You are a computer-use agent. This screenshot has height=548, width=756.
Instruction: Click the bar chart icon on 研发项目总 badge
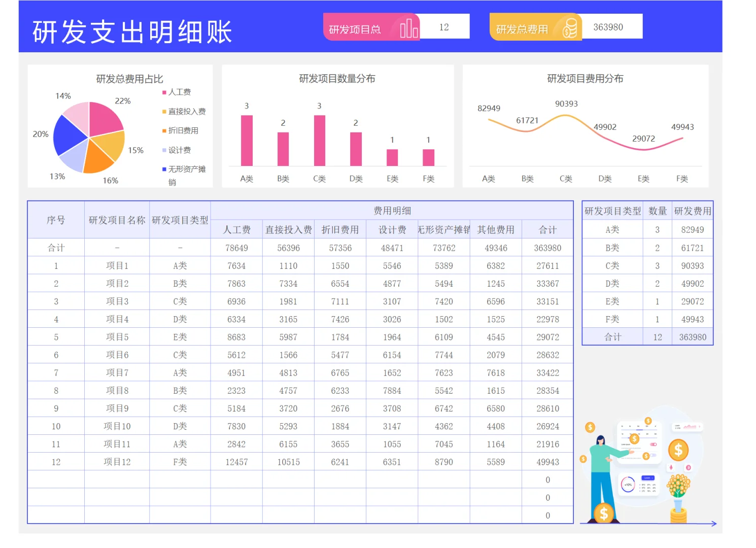click(x=407, y=27)
